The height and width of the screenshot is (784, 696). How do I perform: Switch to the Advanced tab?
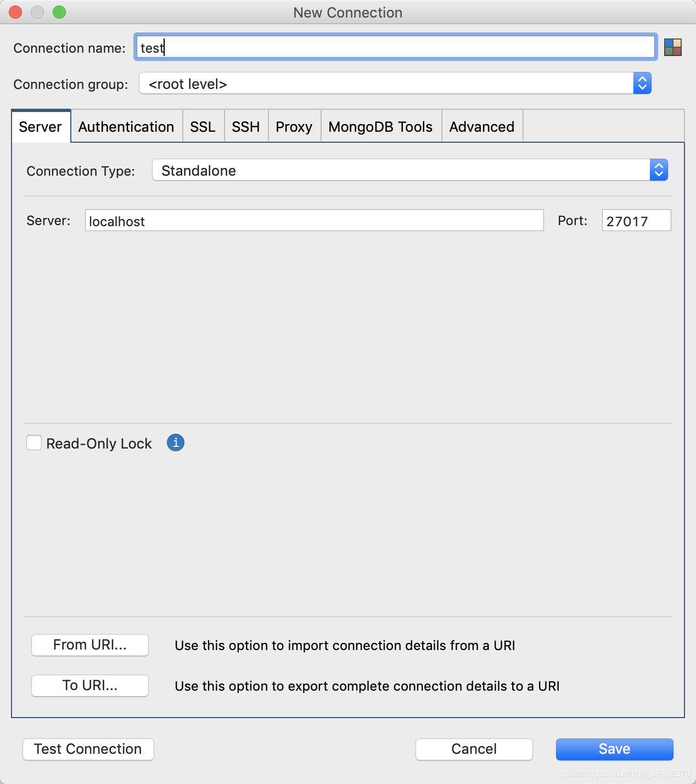481,126
